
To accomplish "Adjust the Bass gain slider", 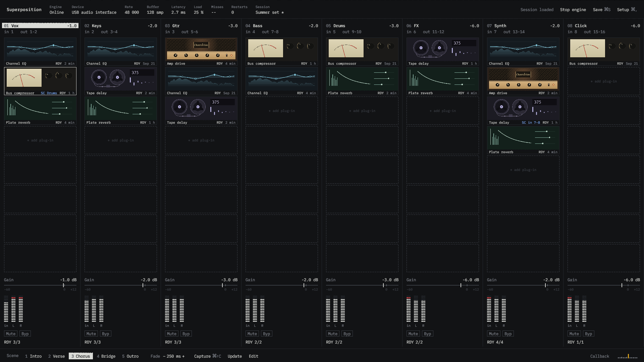I will click(282, 285).
